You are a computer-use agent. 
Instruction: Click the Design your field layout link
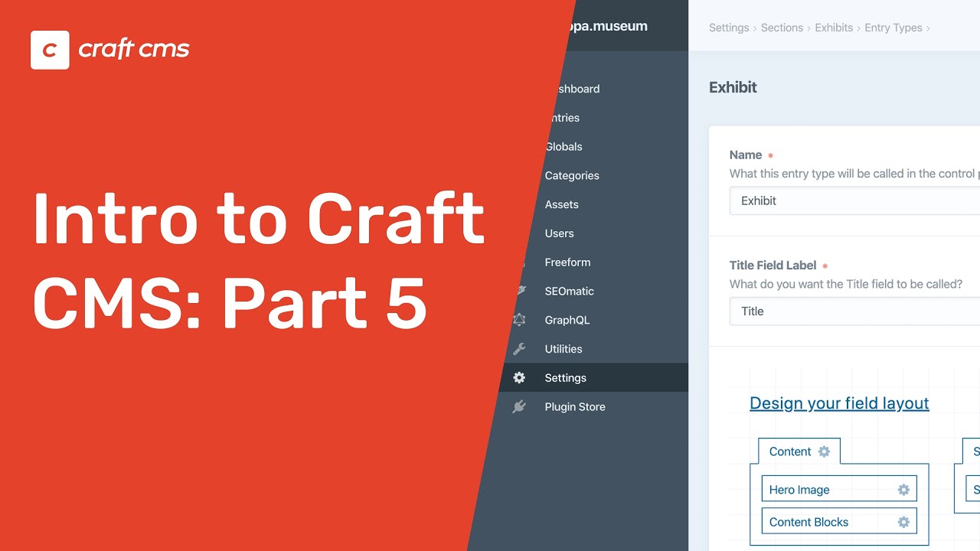point(839,403)
